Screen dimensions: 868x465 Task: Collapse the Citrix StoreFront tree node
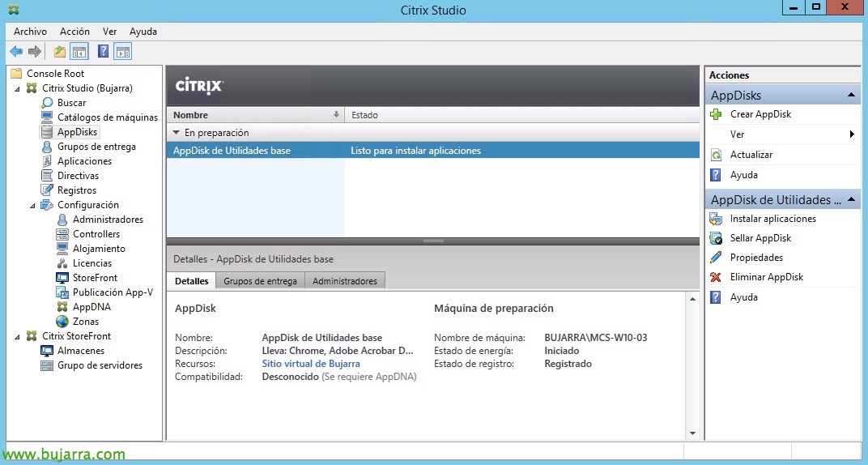coord(17,336)
